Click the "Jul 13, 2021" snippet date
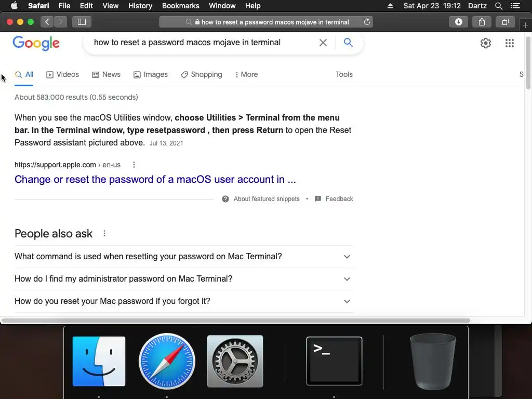Viewport: 532px width, 399px height. click(166, 143)
